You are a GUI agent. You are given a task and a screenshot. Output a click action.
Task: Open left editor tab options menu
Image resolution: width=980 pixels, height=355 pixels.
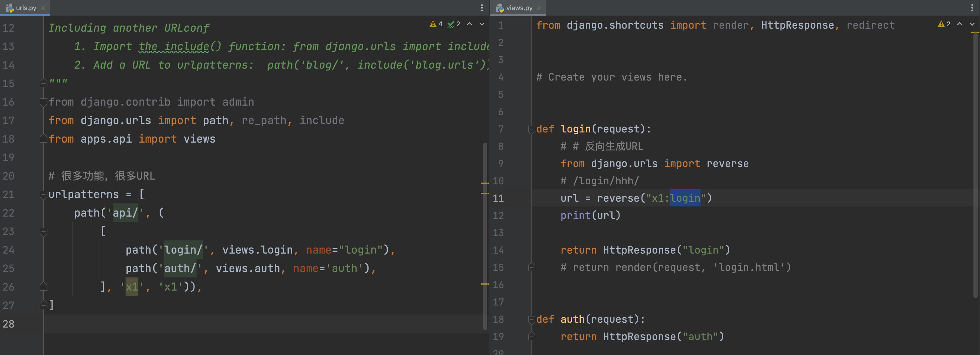[x=482, y=8]
